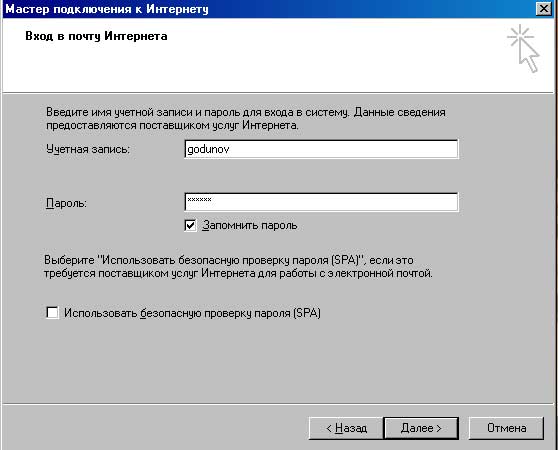Screen dimensions: 558x450
Task: Cancel the wizard with 'Отмена'
Action: tap(506, 428)
